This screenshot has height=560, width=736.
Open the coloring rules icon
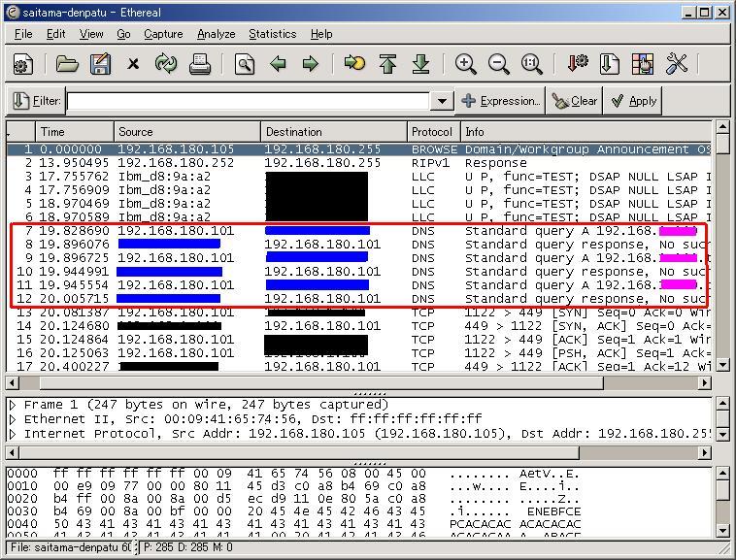643,64
